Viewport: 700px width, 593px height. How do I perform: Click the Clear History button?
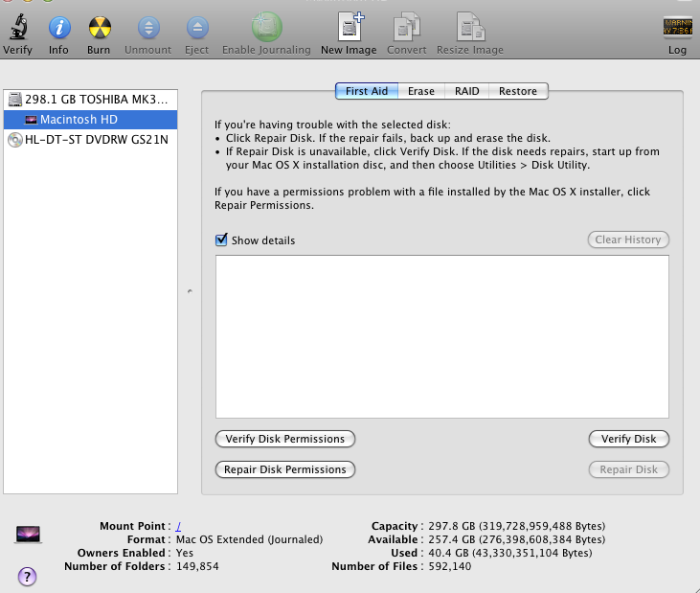tap(628, 239)
